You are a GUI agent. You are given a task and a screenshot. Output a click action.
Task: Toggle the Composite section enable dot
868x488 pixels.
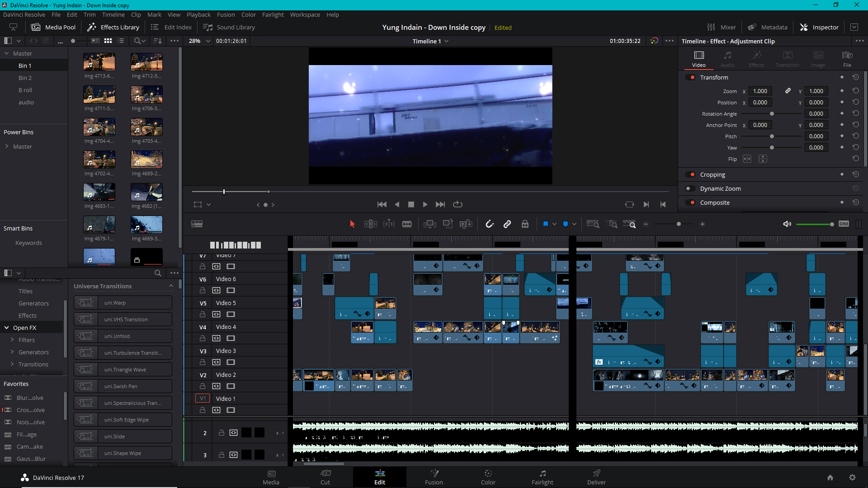pyautogui.click(x=691, y=202)
